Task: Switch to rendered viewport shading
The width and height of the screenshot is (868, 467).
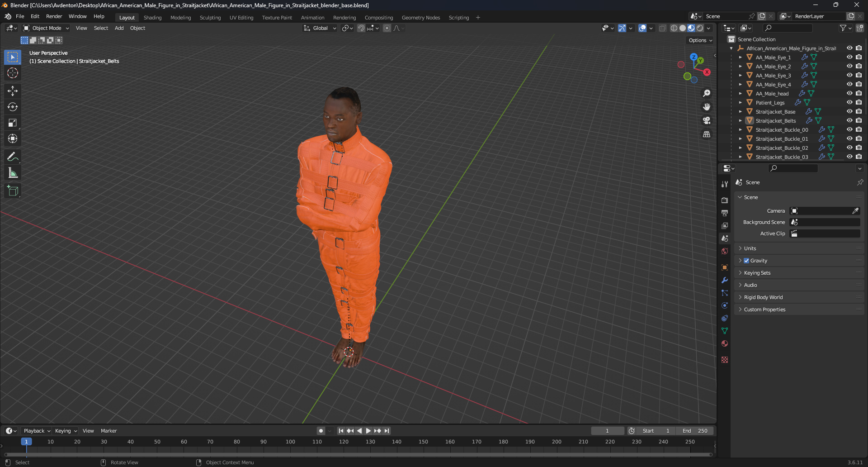Action: [700, 28]
